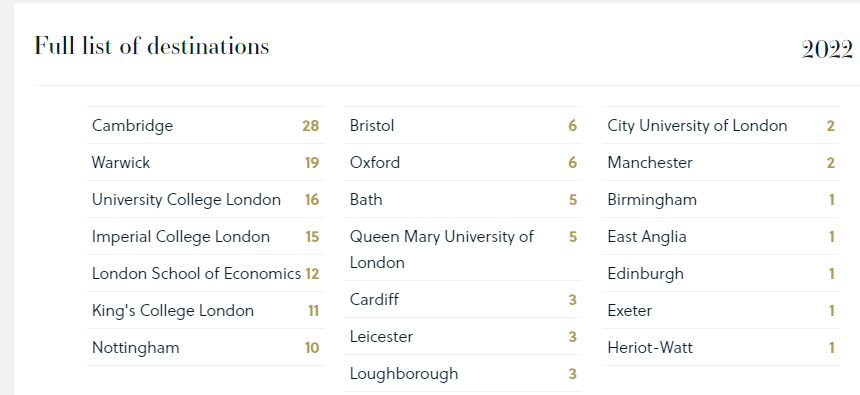Click the Full list of destinations heading
This screenshot has height=395, width=860.
[152, 46]
